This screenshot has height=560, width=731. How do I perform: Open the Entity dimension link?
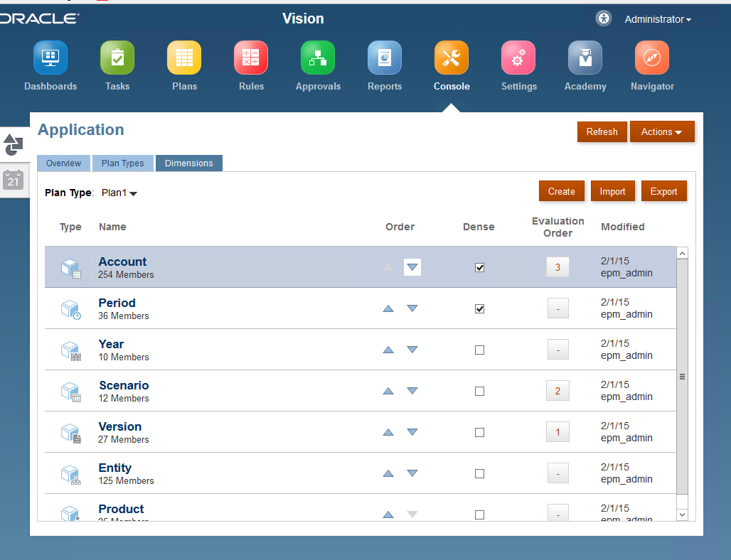pyautogui.click(x=114, y=468)
